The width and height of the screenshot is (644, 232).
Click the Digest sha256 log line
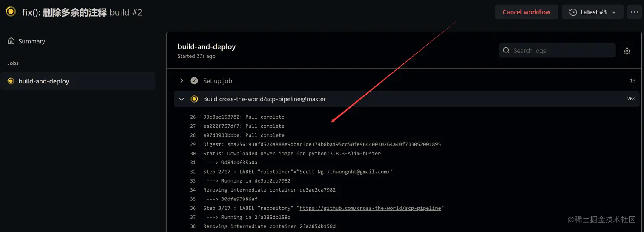322,144
